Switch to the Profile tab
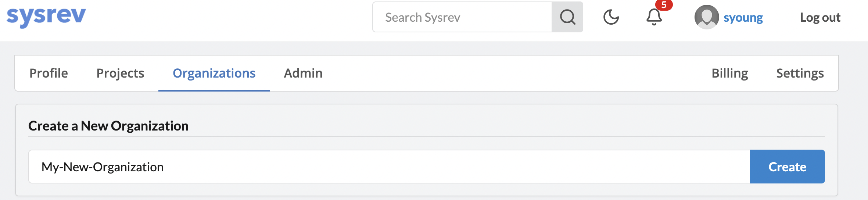Viewport: 868px width, 200px height. pos(49,74)
